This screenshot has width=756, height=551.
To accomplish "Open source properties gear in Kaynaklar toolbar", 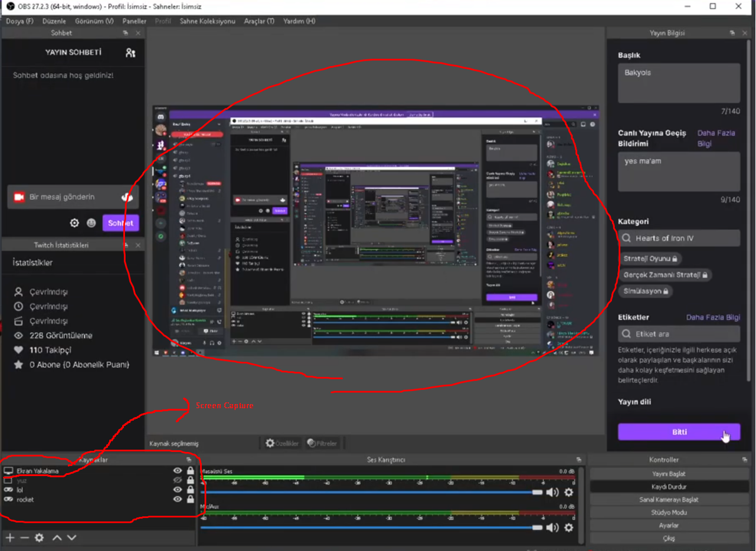I will click(x=39, y=537).
